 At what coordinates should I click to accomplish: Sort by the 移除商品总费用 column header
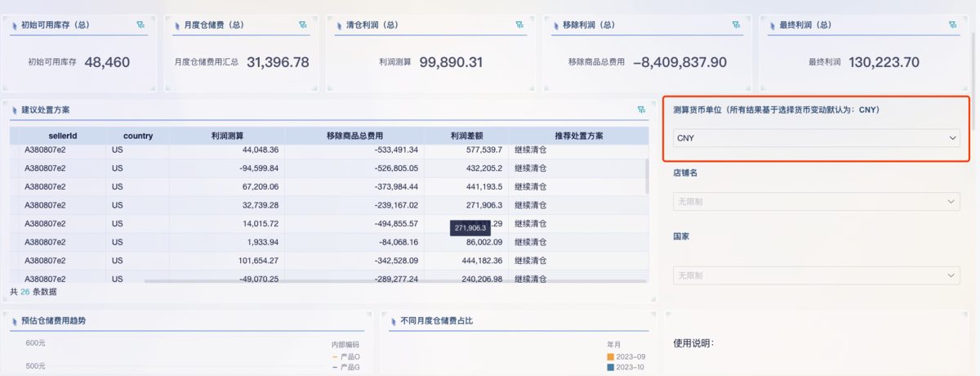(x=354, y=136)
